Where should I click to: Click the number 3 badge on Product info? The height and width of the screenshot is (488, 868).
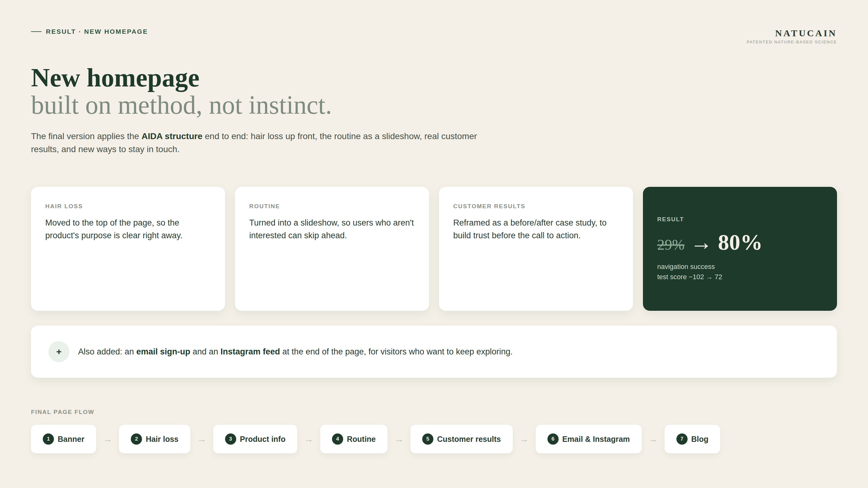pyautogui.click(x=230, y=439)
